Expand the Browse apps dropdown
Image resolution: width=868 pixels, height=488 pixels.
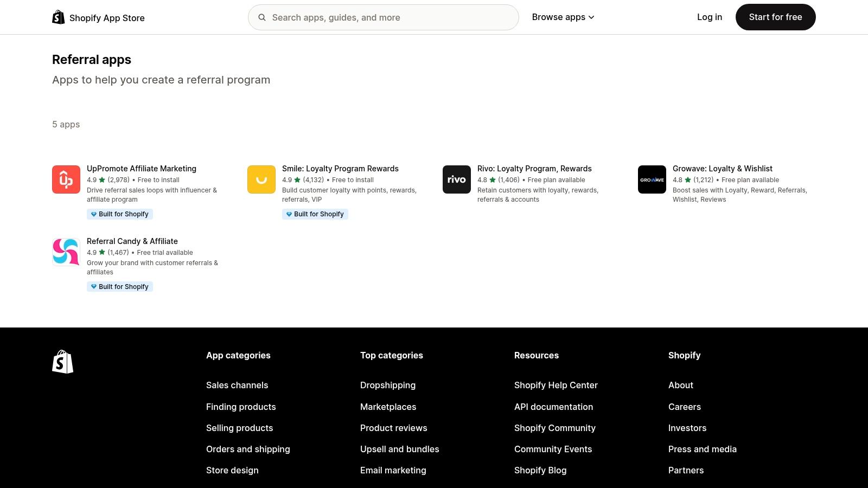pyautogui.click(x=563, y=17)
